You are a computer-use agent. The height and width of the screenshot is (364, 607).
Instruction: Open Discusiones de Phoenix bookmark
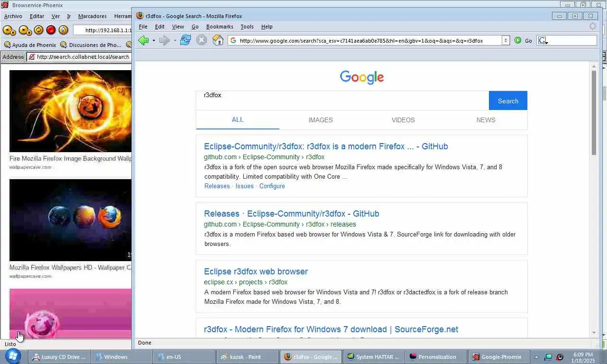[91, 45]
